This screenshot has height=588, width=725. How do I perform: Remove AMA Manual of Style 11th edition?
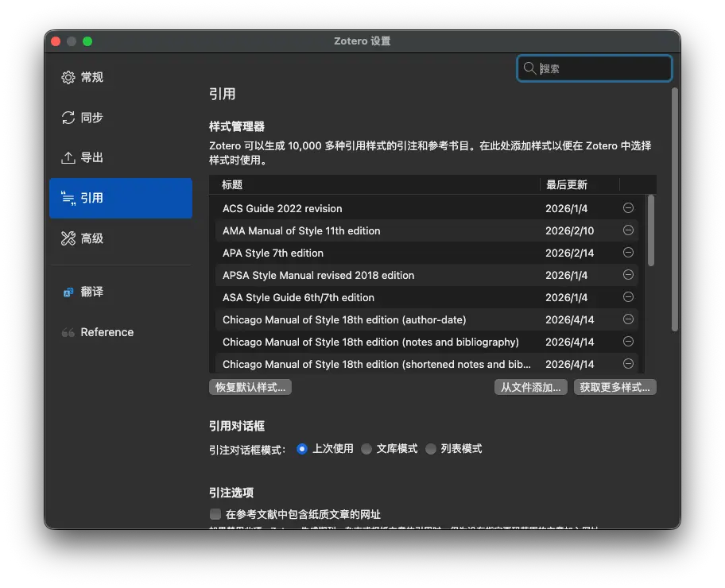coord(628,230)
